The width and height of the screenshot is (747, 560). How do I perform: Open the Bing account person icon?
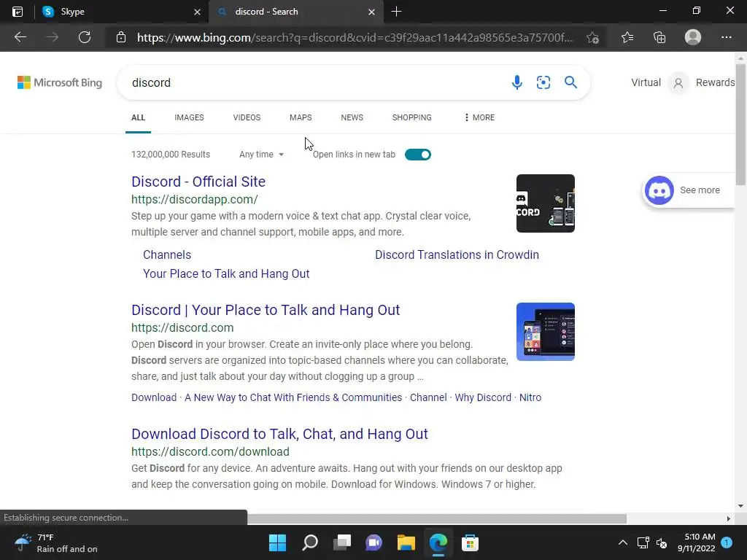[x=678, y=83]
